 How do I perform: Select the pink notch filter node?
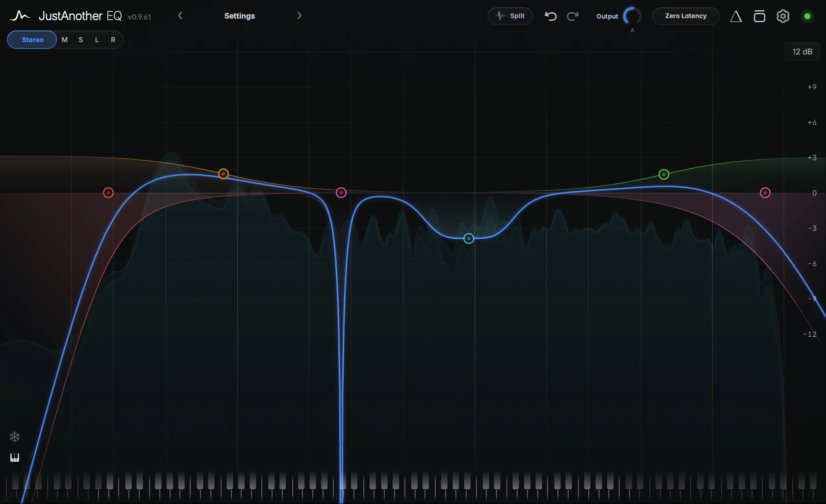pos(341,193)
